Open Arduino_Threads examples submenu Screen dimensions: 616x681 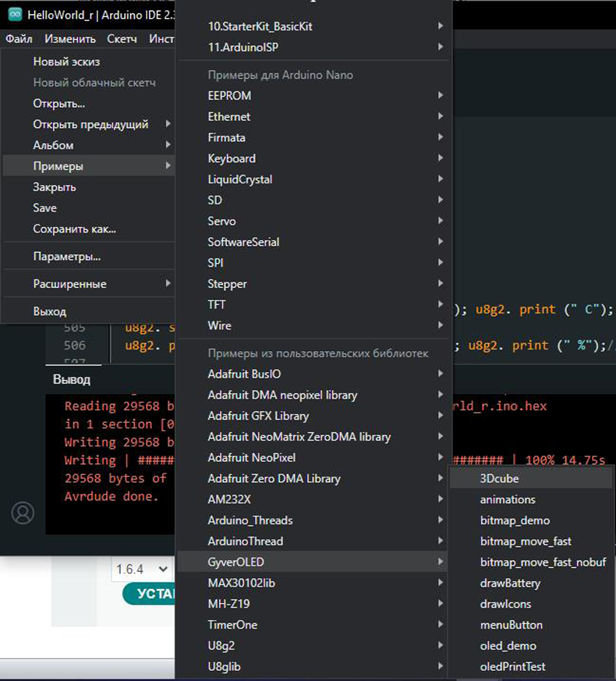pos(313,520)
